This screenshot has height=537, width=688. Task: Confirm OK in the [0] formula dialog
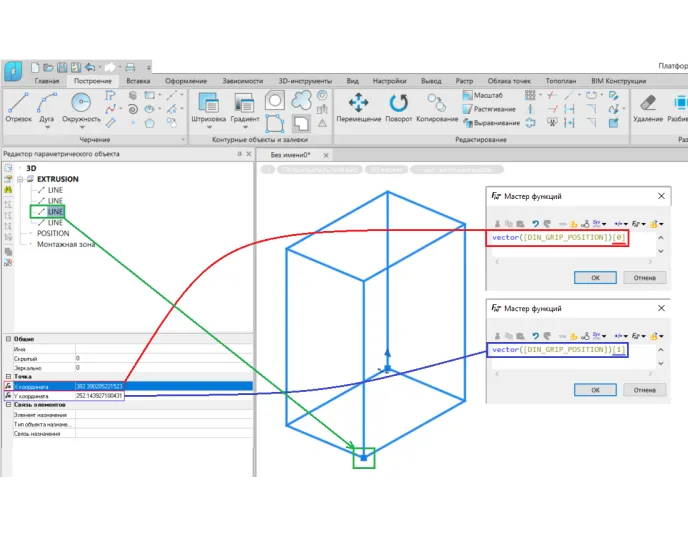(x=595, y=278)
